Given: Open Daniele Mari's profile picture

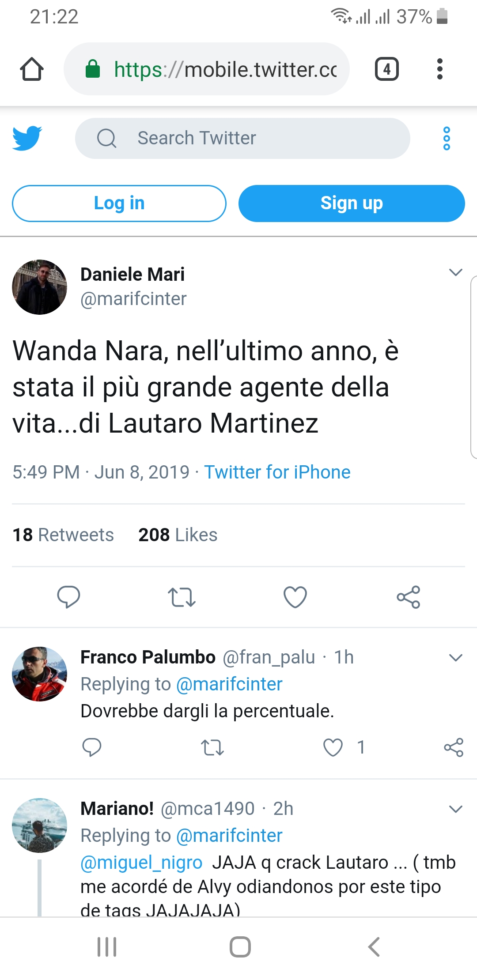Looking at the screenshot, I should 40,287.
